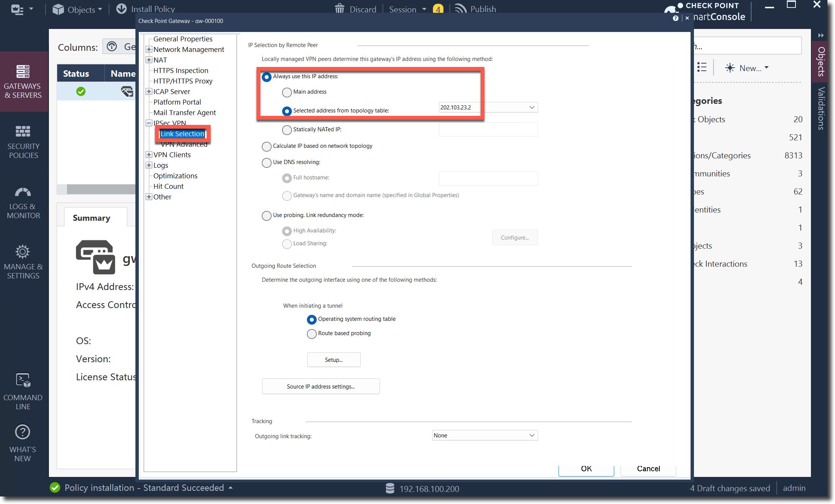
Task: Click the Install Policy icon
Action: click(x=121, y=9)
